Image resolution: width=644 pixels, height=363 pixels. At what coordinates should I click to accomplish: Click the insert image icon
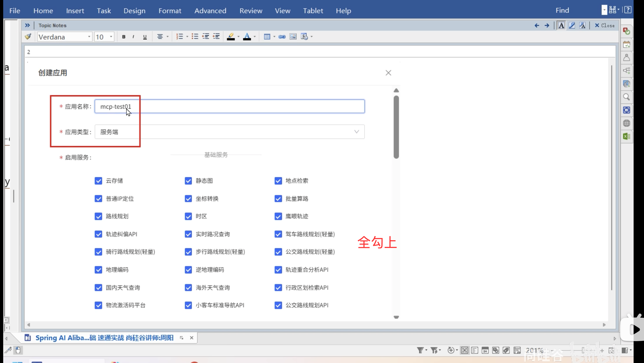click(293, 37)
